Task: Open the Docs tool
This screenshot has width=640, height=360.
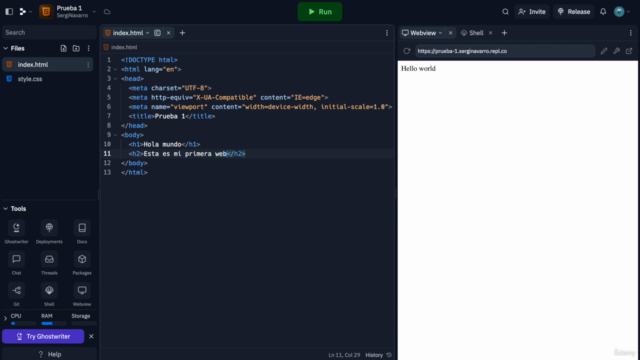Action: coord(82,232)
